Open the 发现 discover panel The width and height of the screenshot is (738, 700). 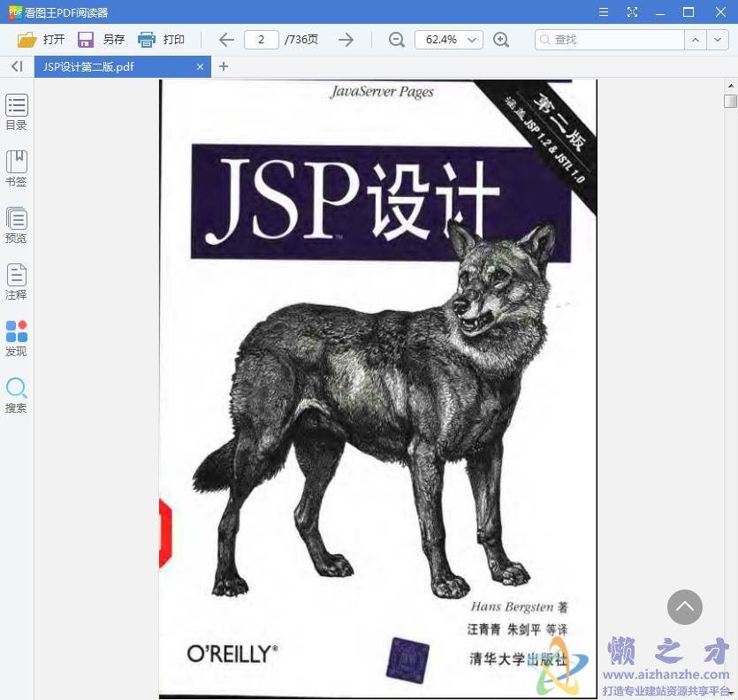click(x=17, y=338)
